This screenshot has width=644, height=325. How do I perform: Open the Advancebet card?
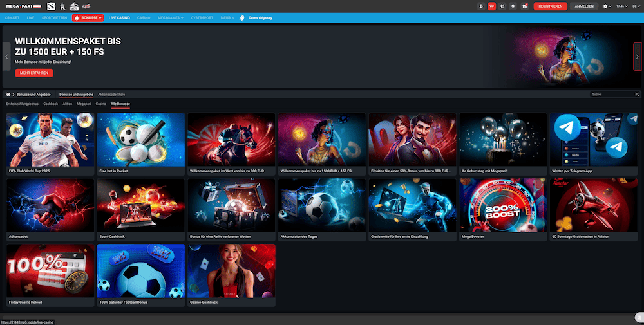click(50, 210)
